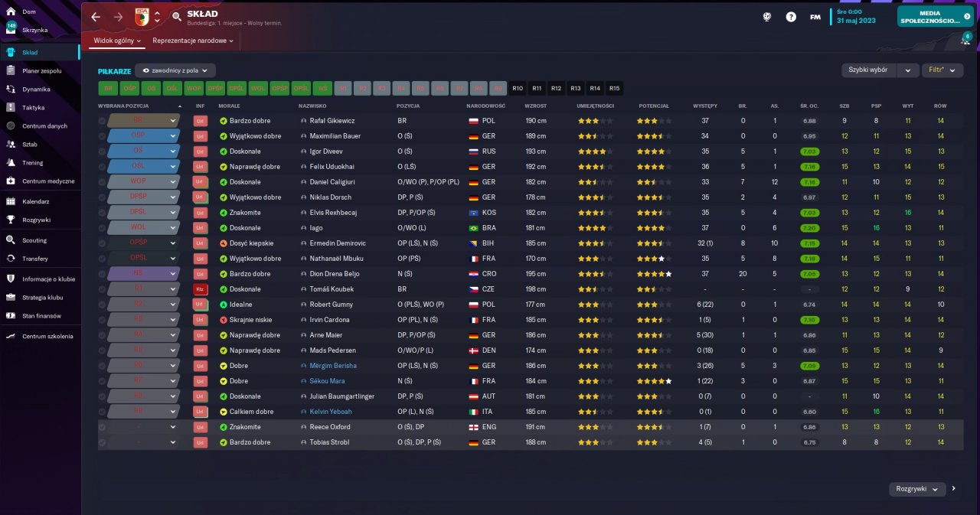
Task: Click the arrow next to Rozgrywki
Action: (954, 488)
